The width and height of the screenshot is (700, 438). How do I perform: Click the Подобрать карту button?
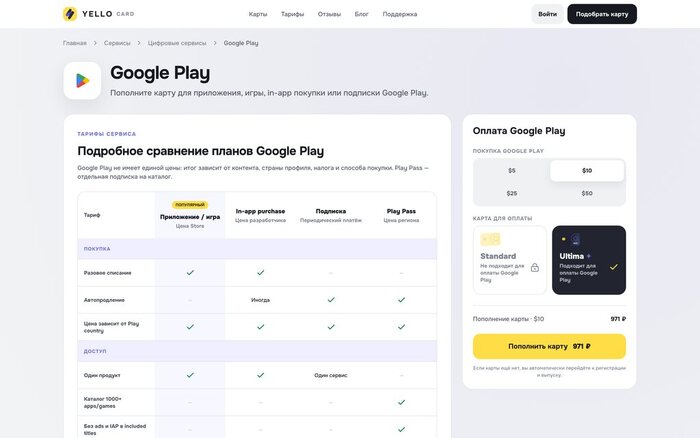point(602,14)
